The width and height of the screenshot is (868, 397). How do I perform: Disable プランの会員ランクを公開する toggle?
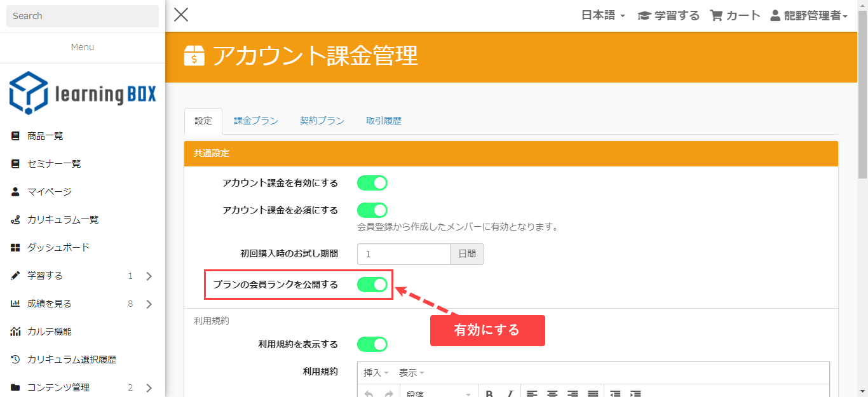coord(372,285)
